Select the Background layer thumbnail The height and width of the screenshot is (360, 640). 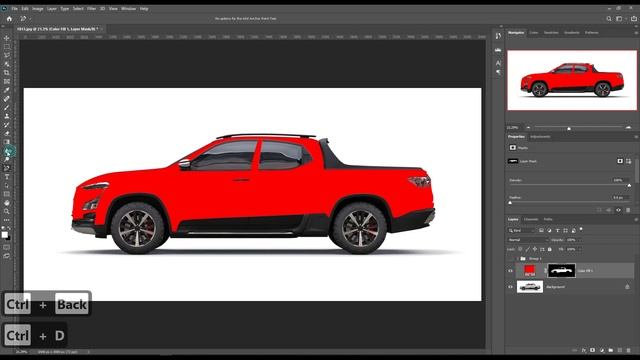(530, 287)
